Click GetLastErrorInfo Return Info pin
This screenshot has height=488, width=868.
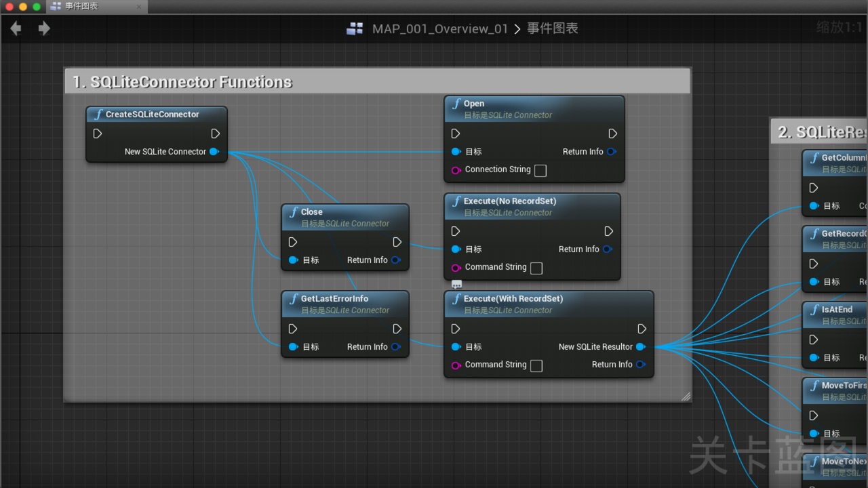coord(396,347)
